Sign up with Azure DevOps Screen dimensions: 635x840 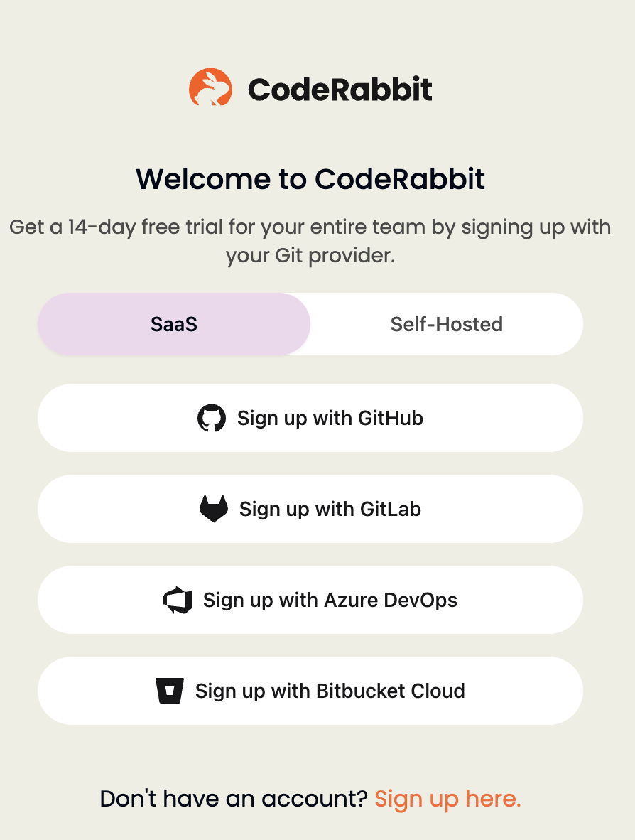pyautogui.click(x=310, y=600)
